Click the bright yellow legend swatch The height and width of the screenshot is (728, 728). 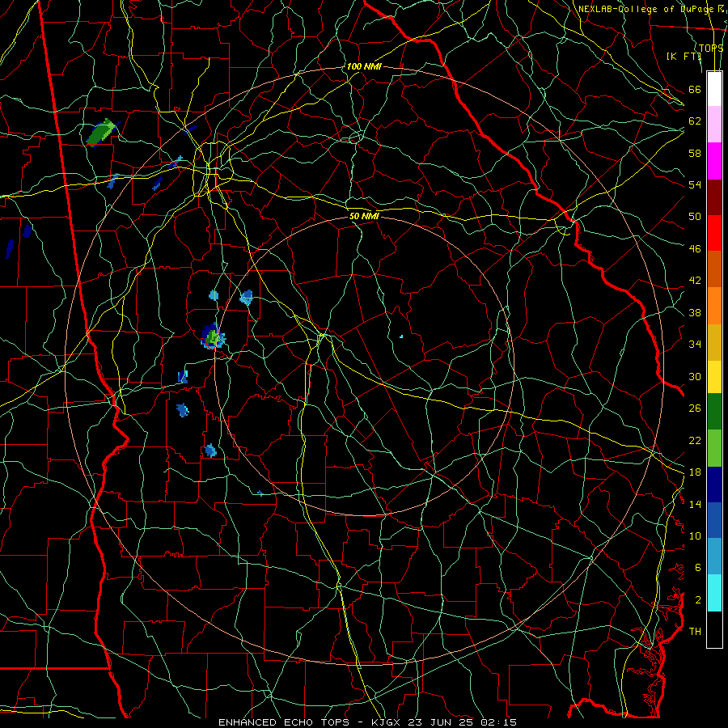(x=714, y=377)
